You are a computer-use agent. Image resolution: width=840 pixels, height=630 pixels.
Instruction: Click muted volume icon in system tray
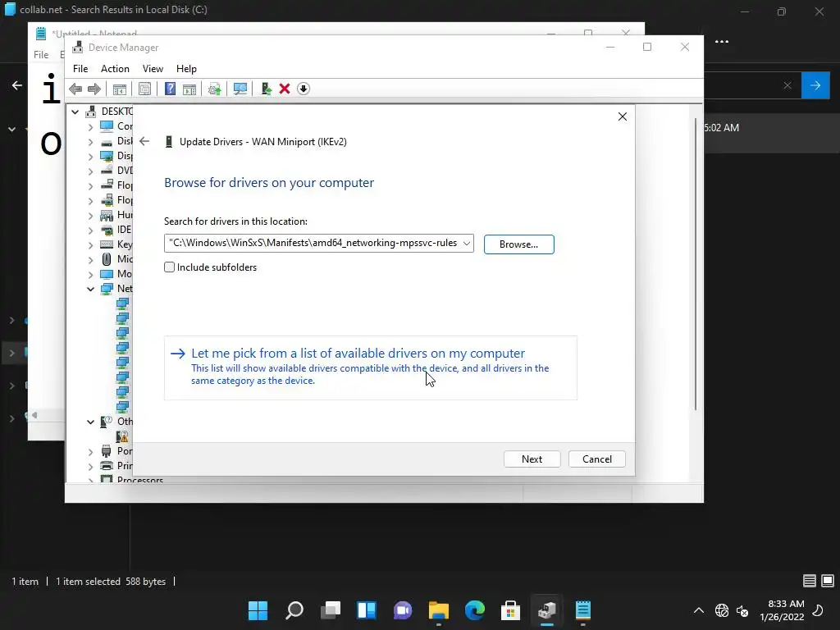(742, 610)
